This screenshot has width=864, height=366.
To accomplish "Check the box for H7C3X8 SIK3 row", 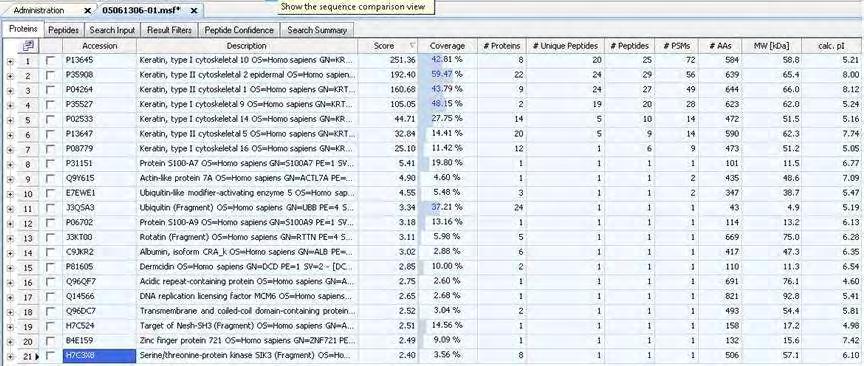I will pos(50,356).
